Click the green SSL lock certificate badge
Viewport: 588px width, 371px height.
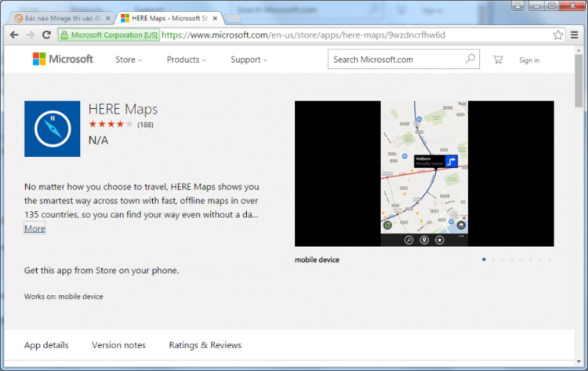[109, 35]
